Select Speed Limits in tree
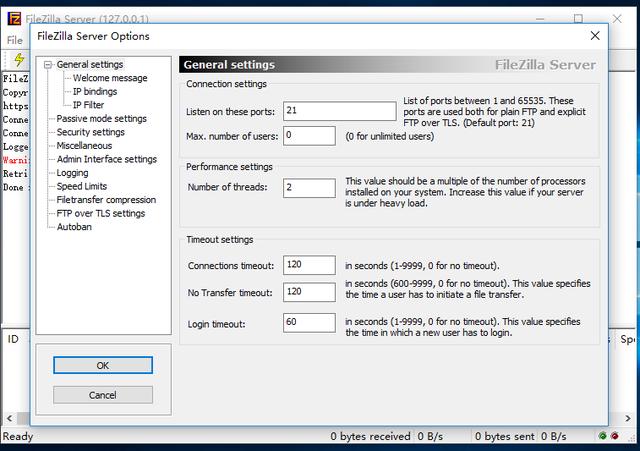The width and height of the screenshot is (640, 451). coord(82,186)
